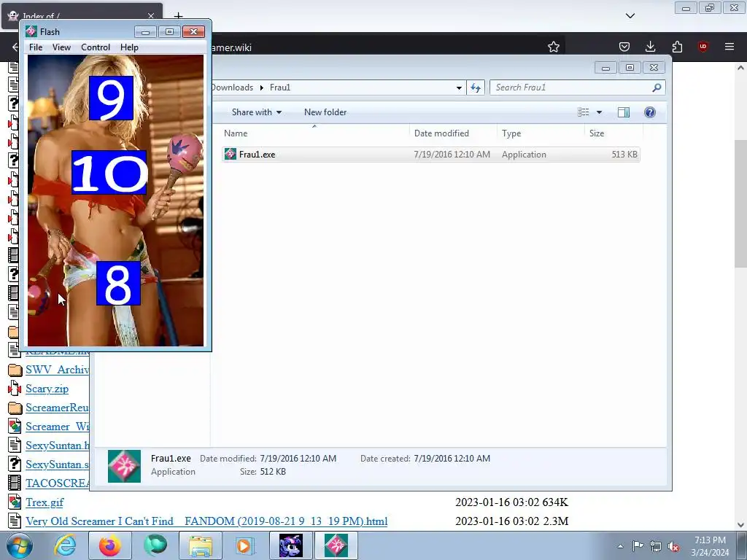Click the uBlock Origin toolbar icon
This screenshot has width=747, height=560.
(703, 47)
